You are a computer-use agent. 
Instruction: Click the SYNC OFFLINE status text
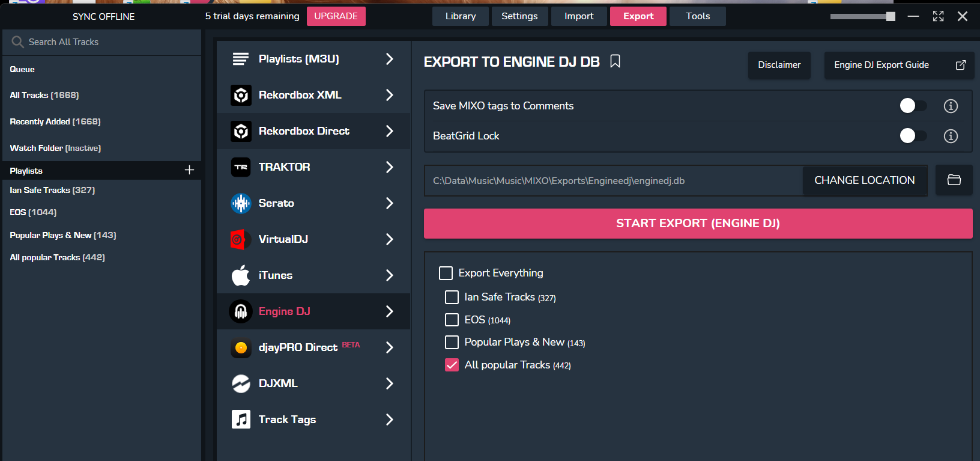(103, 17)
